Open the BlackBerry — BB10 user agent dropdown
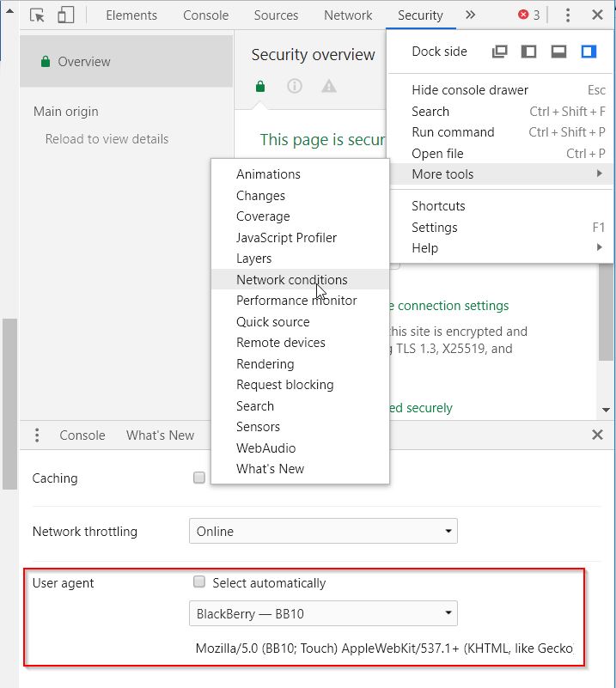The height and width of the screenshot is (688, 616). (323, 614)
